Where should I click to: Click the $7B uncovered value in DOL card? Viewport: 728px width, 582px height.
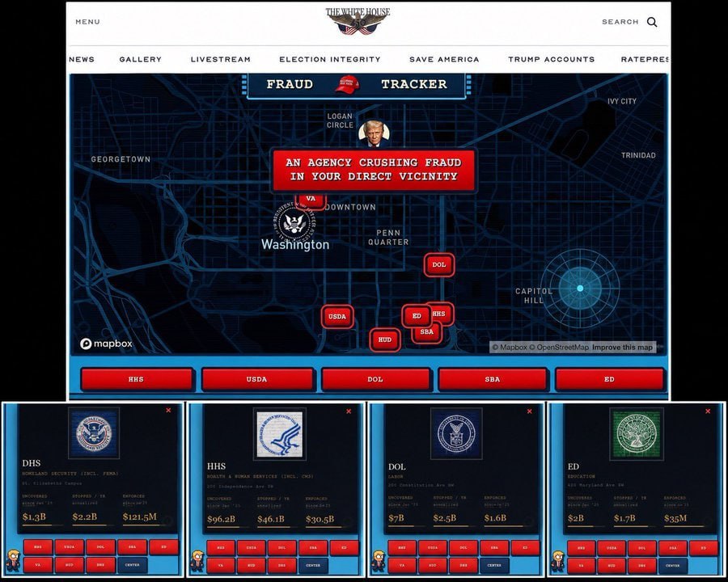pyautogui.click(x=396, y=517)
